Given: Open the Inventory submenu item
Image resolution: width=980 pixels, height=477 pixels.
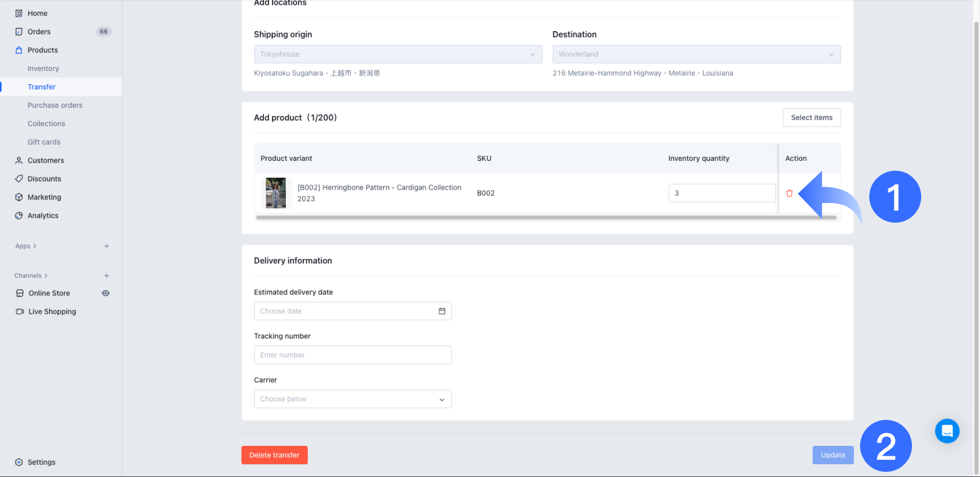Looking at the screenshot, I should pos(43,69).
